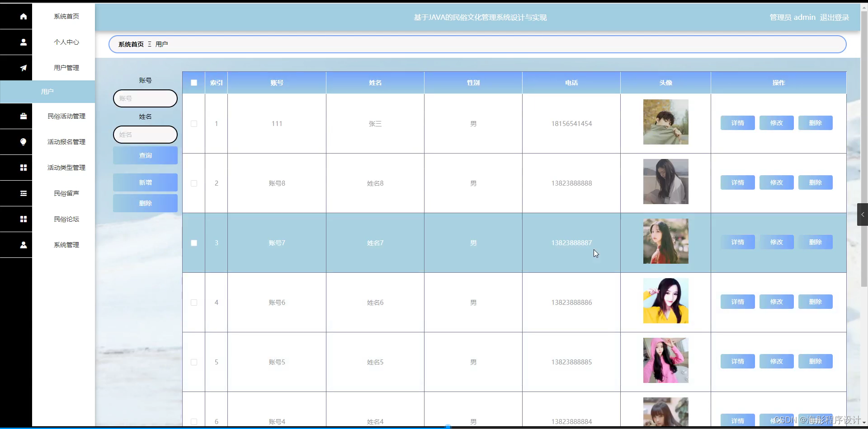
Task: Check the checkbox for row 账号6
Action: click(x=194, y=303)
